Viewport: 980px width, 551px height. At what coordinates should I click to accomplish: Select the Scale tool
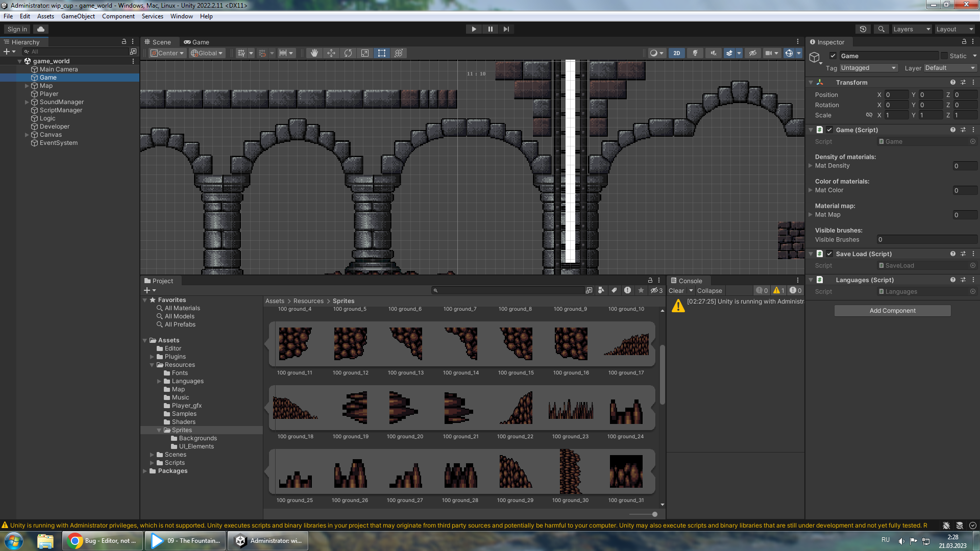click(x=365, y=53)
